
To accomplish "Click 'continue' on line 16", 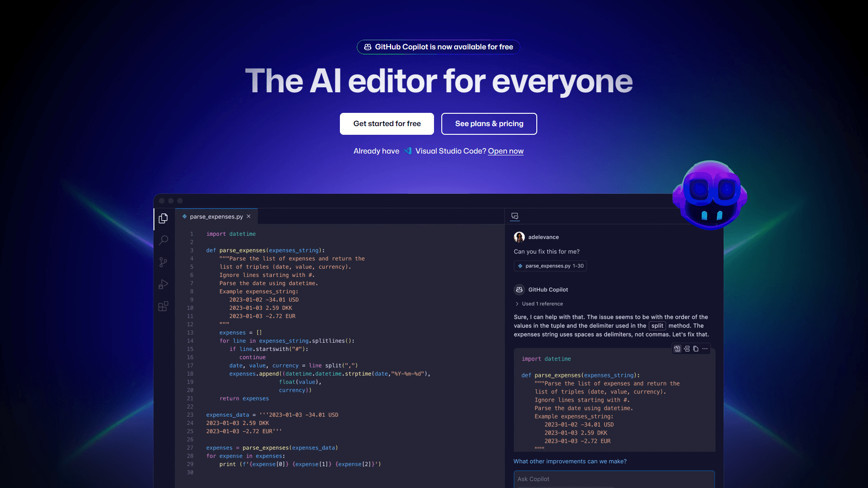I will tap(253, 357).
